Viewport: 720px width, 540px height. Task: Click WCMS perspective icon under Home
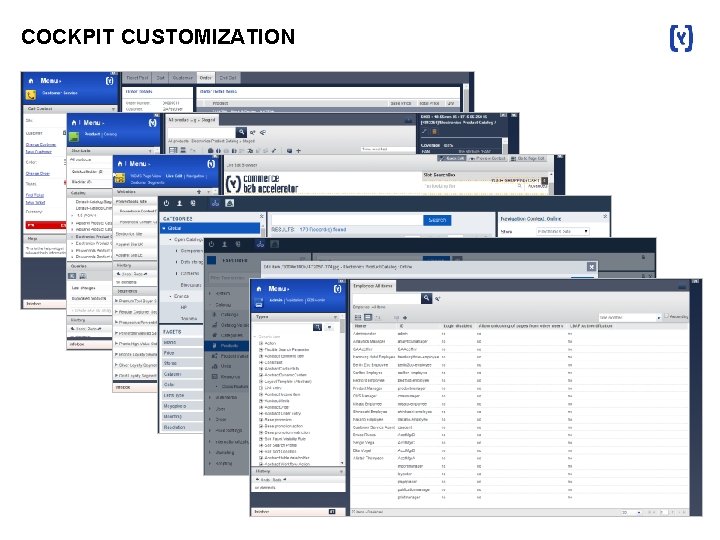click(x=120, y=178)
